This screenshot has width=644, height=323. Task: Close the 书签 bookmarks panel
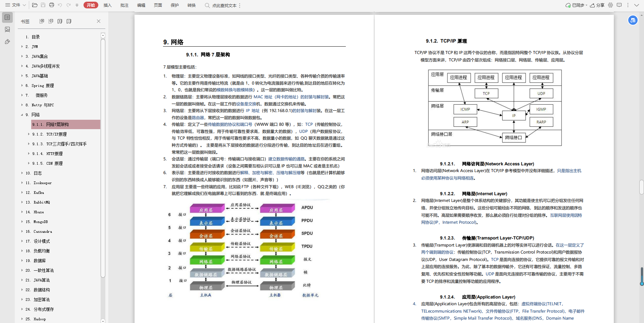[99, 21]
